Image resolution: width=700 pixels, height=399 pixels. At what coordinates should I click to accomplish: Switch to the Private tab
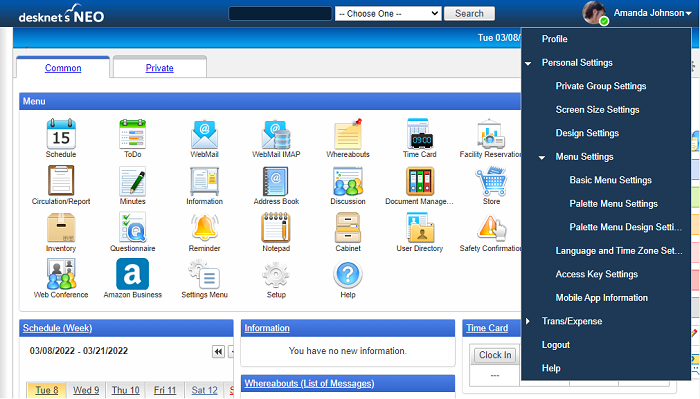(x=159, y=68)
